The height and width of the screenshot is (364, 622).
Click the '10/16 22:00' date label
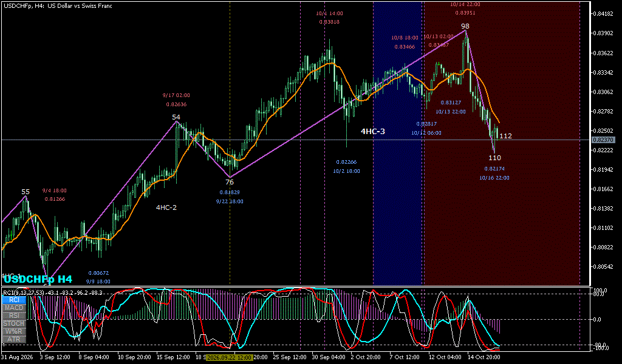pyautogui.click(x=494, y=178)
